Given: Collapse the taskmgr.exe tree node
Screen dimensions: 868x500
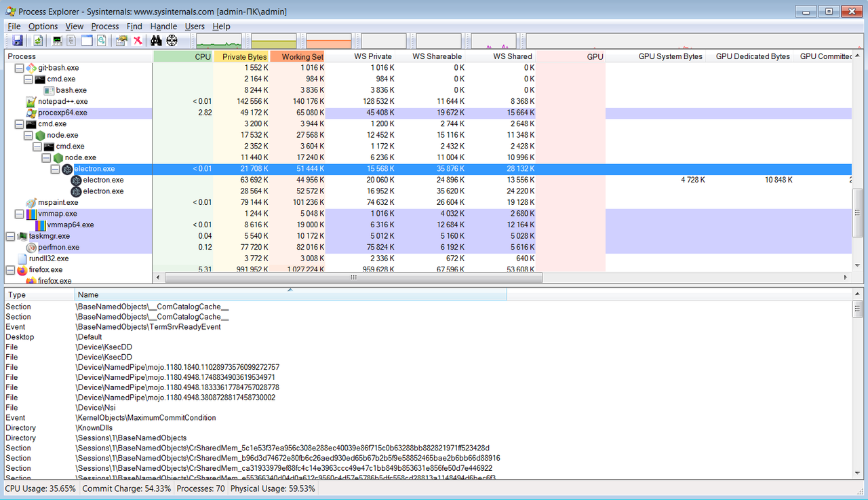Looking at the screenshot, I should click(x=10, y=236).
